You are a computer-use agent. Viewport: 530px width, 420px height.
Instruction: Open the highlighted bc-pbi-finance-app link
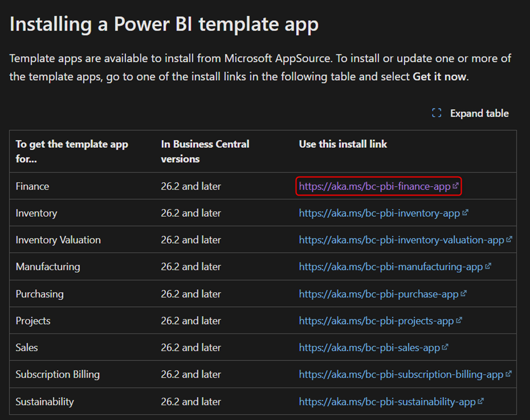(x=374, y=186)
